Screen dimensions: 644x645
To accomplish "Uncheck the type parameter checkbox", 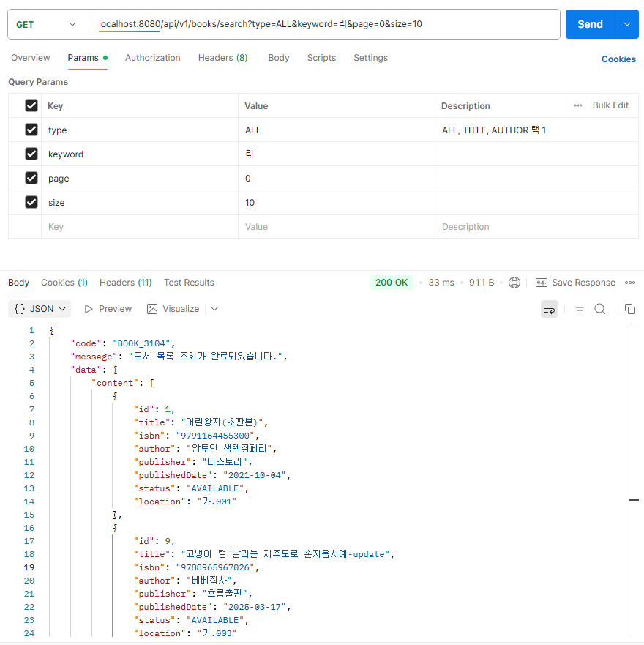I will 31,130.
